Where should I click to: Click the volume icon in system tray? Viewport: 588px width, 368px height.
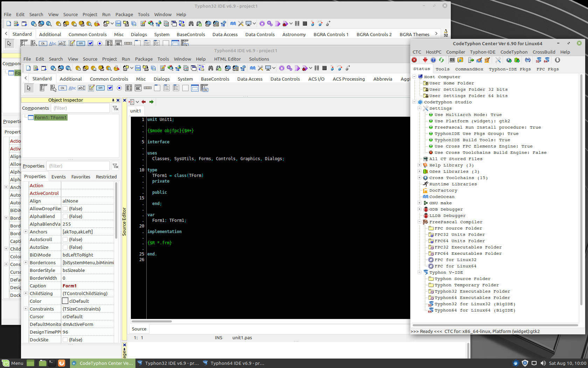coord(543,363)
